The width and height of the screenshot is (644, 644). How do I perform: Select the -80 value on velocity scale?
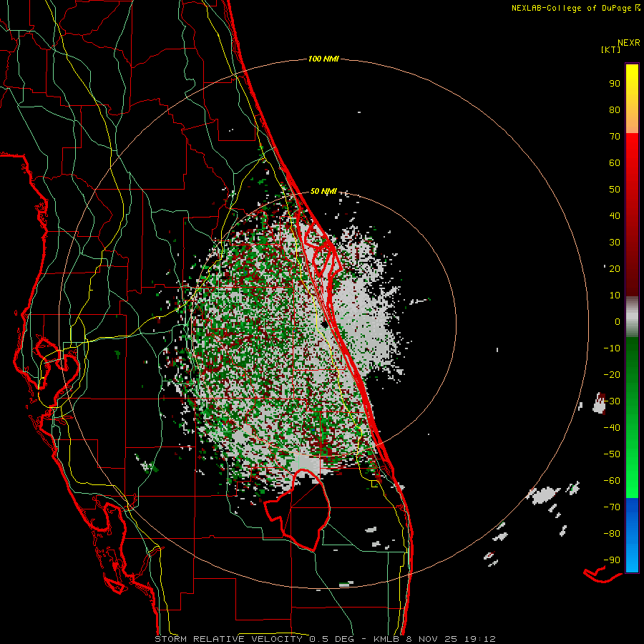[x=612, y=534]
